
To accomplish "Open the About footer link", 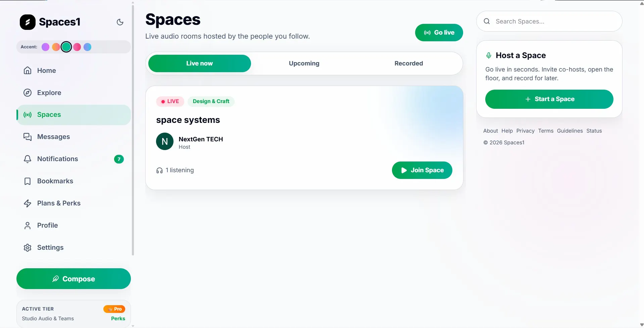I will coord(491,131).
